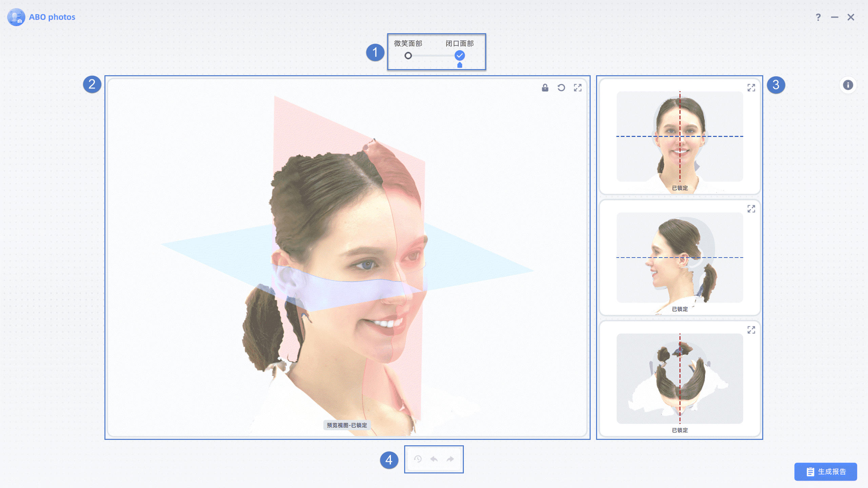Screen dimensions: 868x488
Task: Expand the side profile view thumbnail
Action: [751, 209]
